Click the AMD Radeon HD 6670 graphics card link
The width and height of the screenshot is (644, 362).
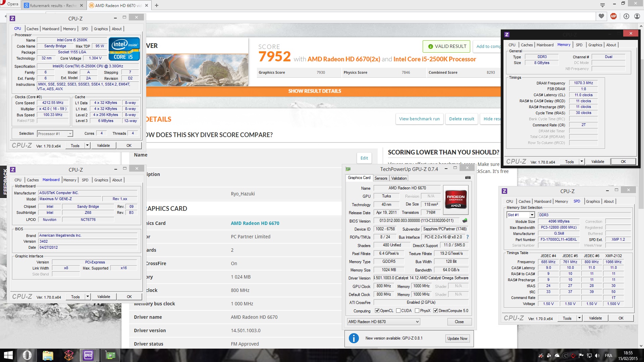[255, 223]
